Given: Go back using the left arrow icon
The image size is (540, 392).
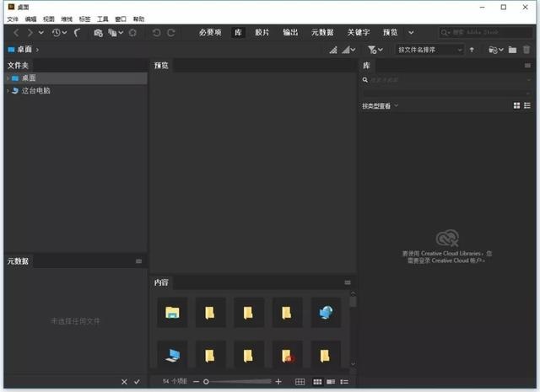Looking at the screenshot, I should coord(16,33).
